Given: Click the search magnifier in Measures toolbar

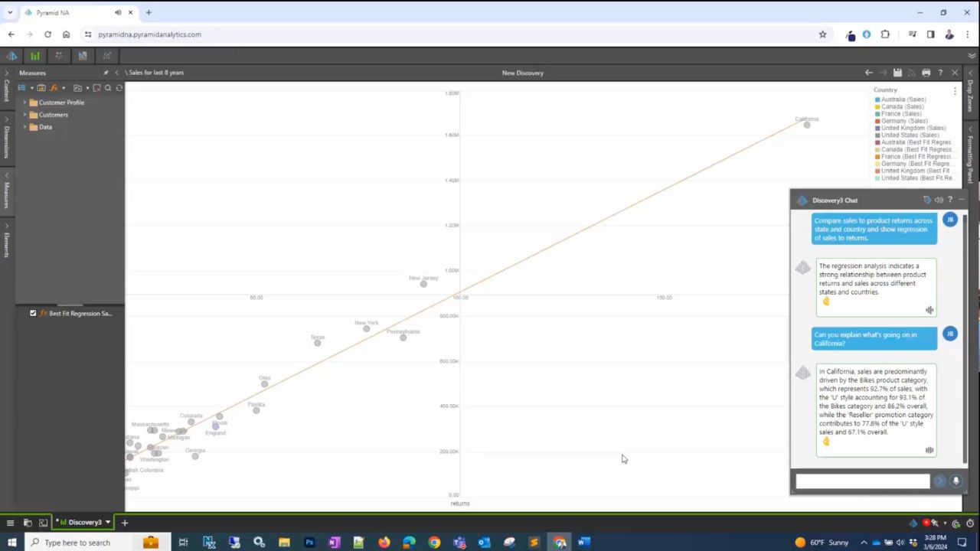Looking at the screenshot, I should (108, 88).
